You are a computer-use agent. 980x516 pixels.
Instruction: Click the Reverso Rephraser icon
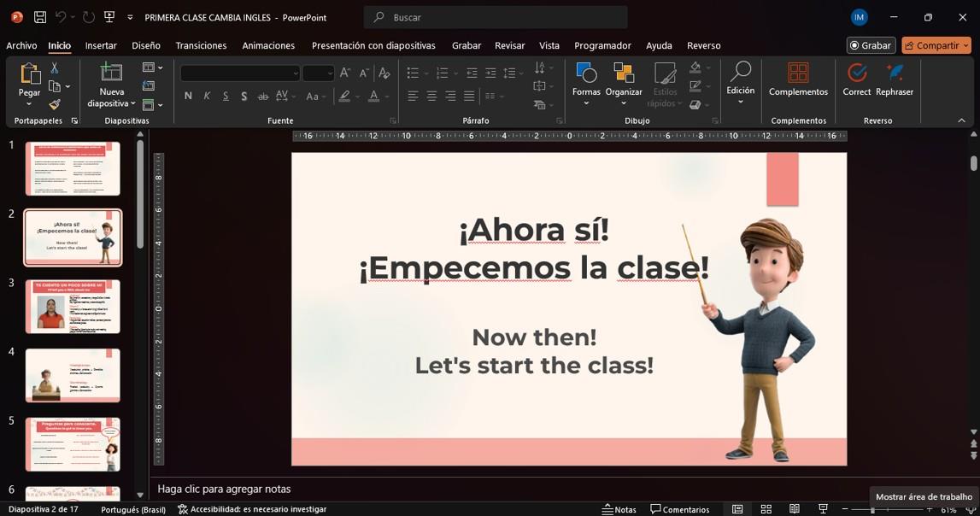[895, 73]
